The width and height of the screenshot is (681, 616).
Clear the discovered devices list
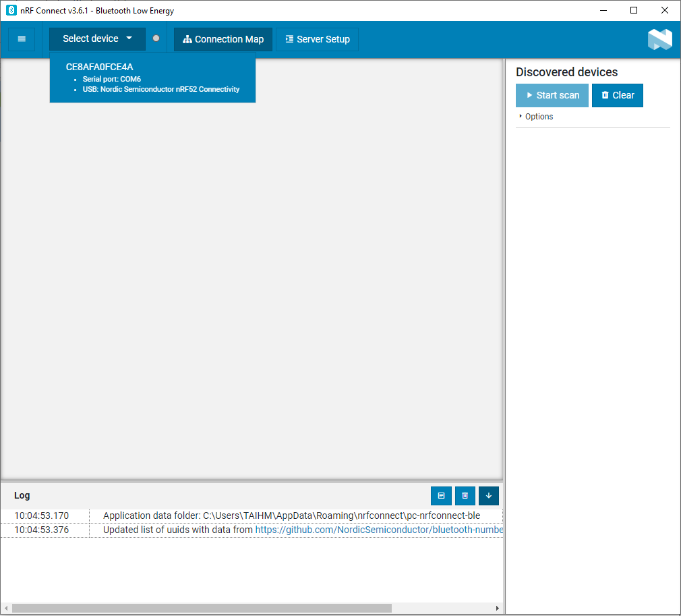tap(617, 95)
